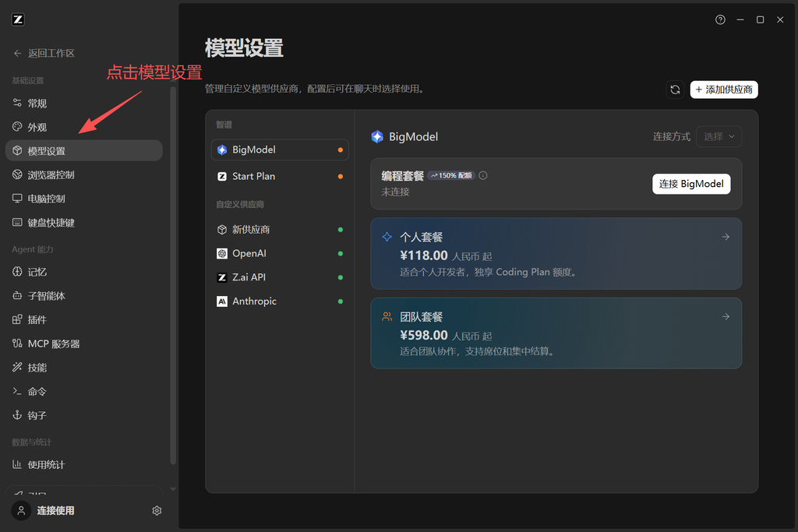Viewport: 798px width, 532px height.
Task: Click the Start Plan logo icon
Action: pyautogui.click(x=222, y=176)
